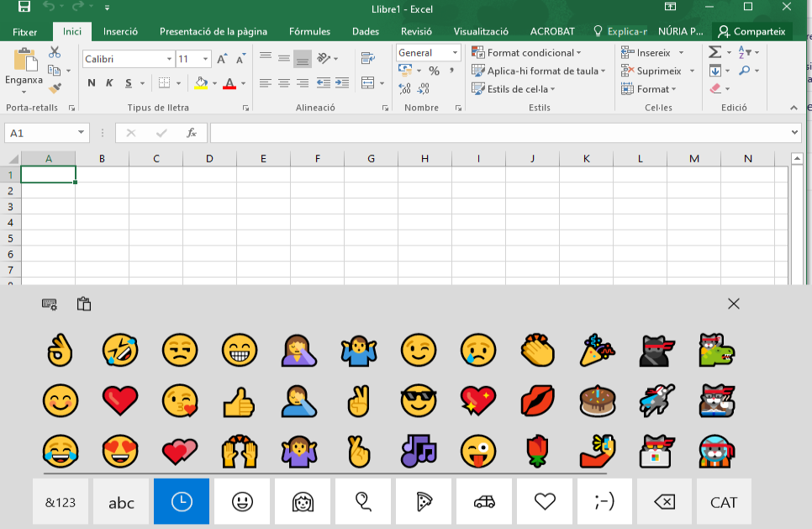Toggle italic formatting (K)

coord(109,83)
